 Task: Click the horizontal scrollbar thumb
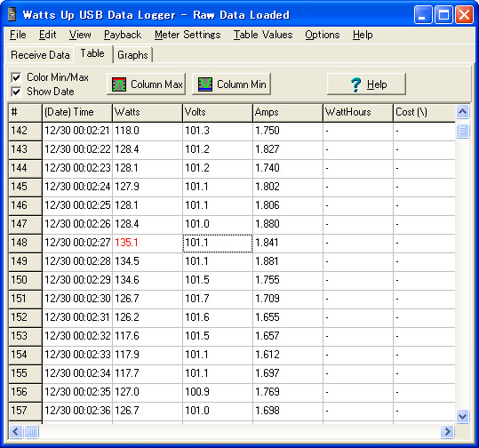click(x=31, y=431)
